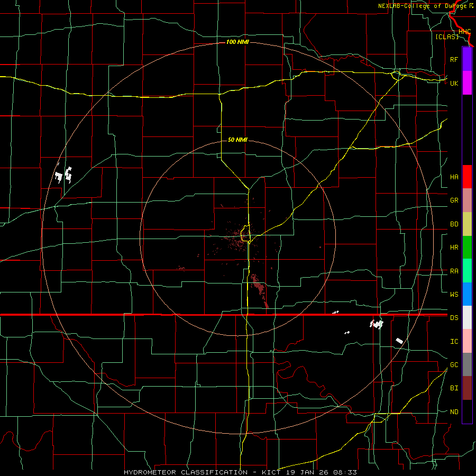
Task: Click the 'UK' legend label
Action: (454, 83)
